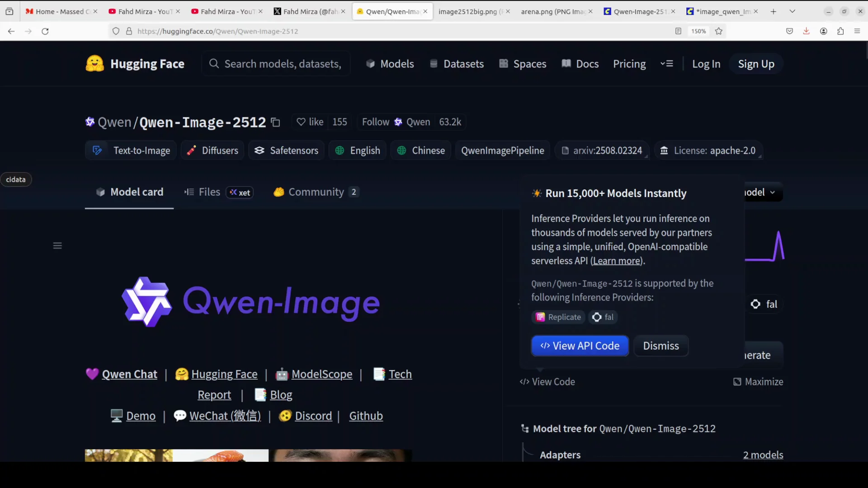This screenshot has width=868, height=488.
Task: Expand the Use this model dropdown chevron
Action: 773,192
